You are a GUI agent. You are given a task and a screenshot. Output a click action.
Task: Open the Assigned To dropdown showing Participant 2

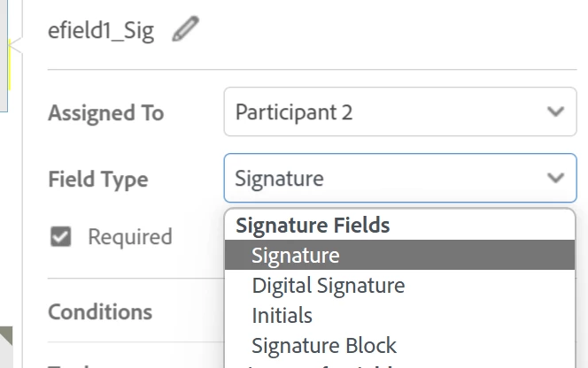[x=399, y=112]
